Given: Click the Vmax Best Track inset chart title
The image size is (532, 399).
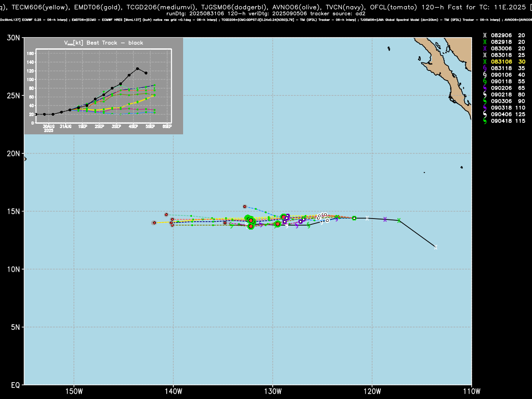Looking at the screenshot, I should pyautogui.click(x=104, y=43).
